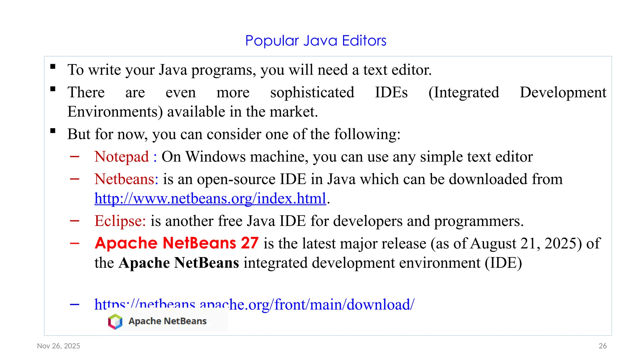Click the line 'But for now, you can consider'
This screenshot has width=644, height=362.
coord(234,134)
